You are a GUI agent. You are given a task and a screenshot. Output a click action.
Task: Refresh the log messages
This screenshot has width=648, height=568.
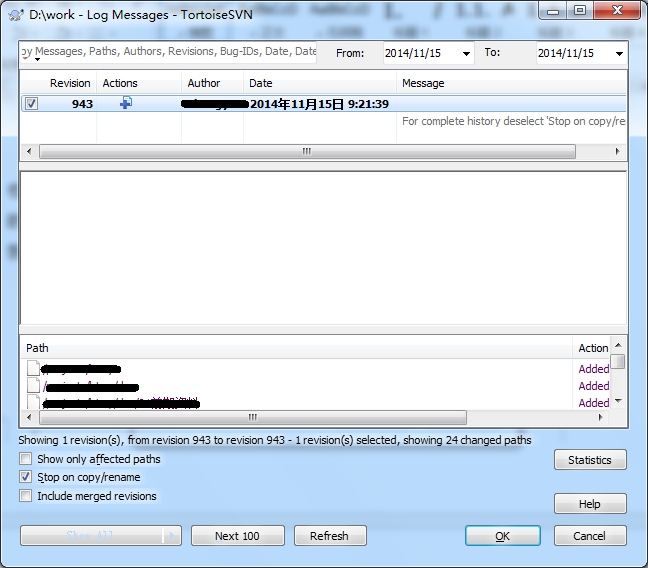[x=329, y=536]
